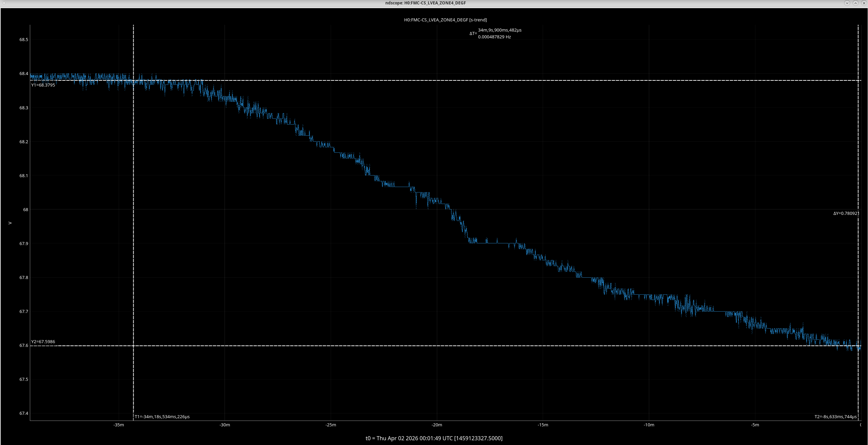Image resolution: width=868 pixels, height=445 pixels.
Task: Click the ΔT readout label
Action: point(496,33)
